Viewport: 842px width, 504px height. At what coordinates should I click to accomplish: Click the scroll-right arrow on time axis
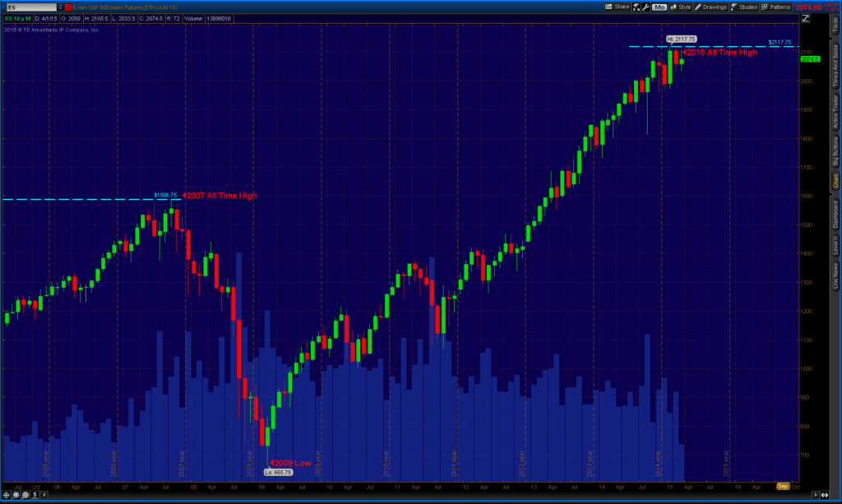tap(815, 495)
